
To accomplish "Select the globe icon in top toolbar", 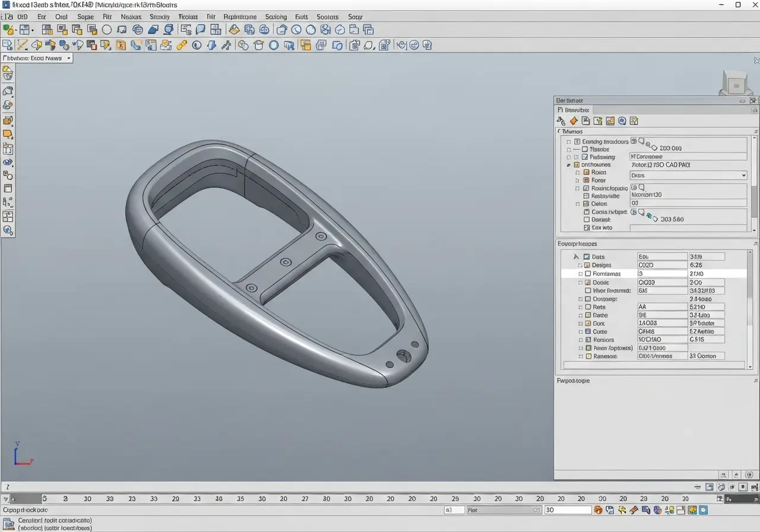I will (138, 30).
